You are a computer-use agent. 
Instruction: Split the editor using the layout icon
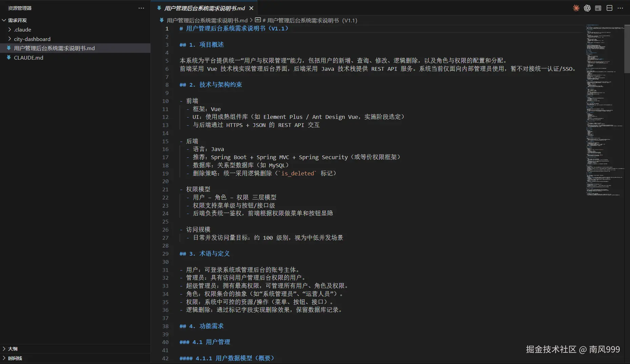609,8
